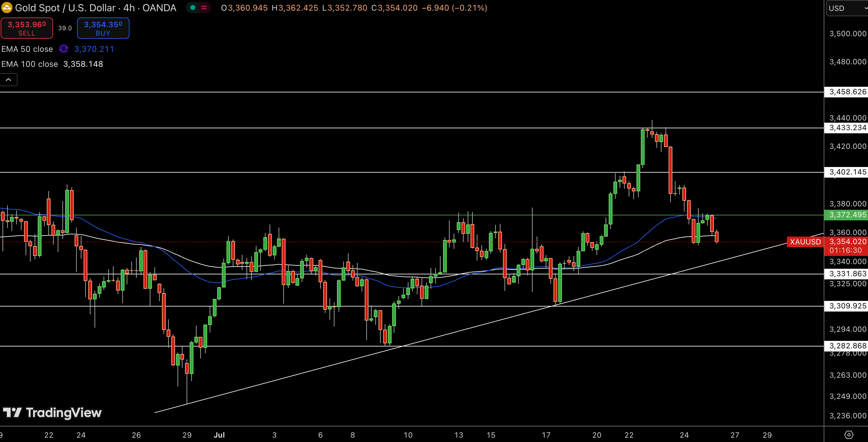Image resolution: width=868 pixels, height=442 pixels.
Task: Click the green market status dot
Action: tap(193, 8)
